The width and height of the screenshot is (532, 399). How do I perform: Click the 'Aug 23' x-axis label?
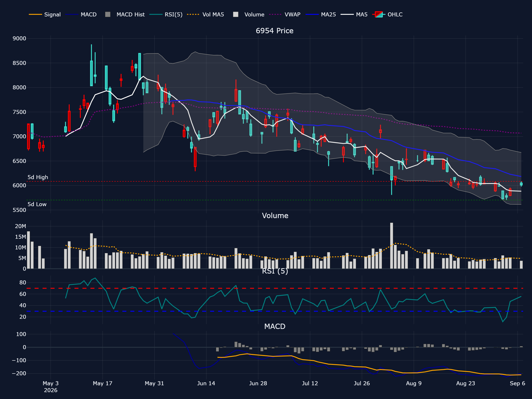466,383
